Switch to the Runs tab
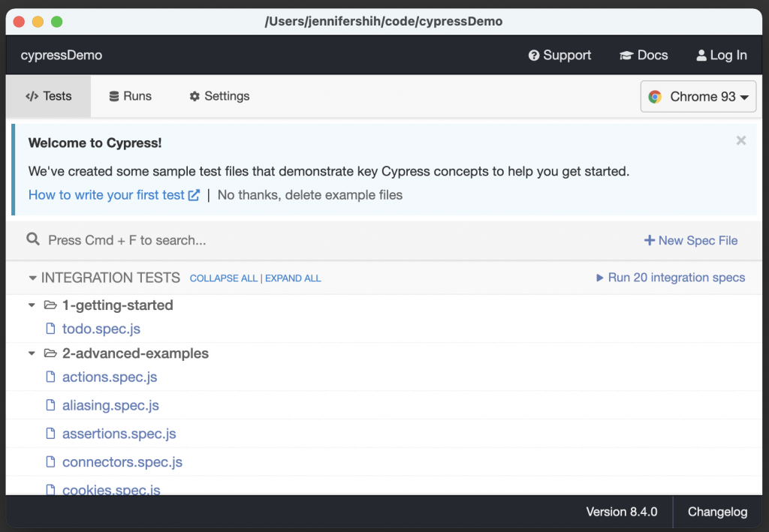Viewport: 769px width, 532px height. pos(130,96)
